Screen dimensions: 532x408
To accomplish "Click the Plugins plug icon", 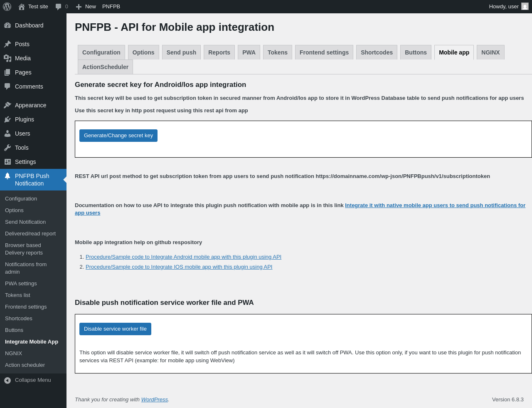I will click(x=7, y=119).
